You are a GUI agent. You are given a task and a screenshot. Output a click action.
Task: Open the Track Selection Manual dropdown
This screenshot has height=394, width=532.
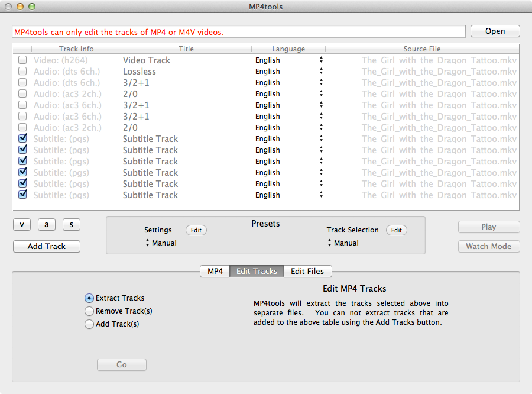tap(343, 243)
